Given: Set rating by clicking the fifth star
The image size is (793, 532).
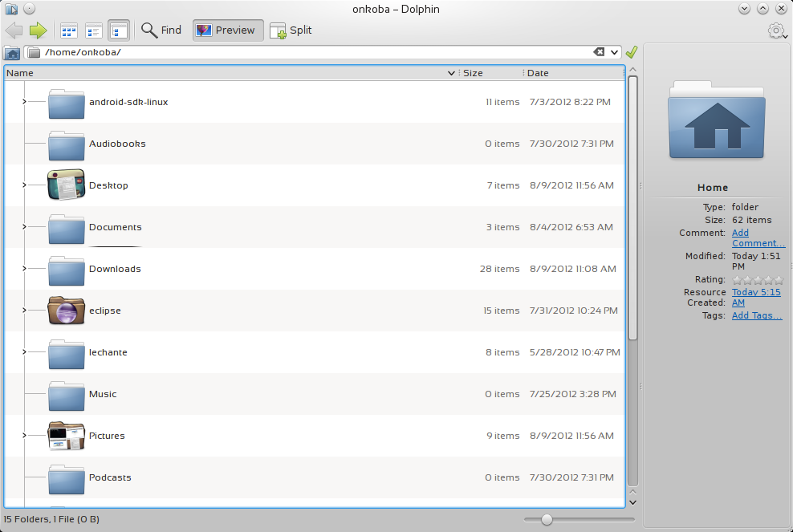Looking at the screenshot, I should pyautogui.click(x=779, y=280).
